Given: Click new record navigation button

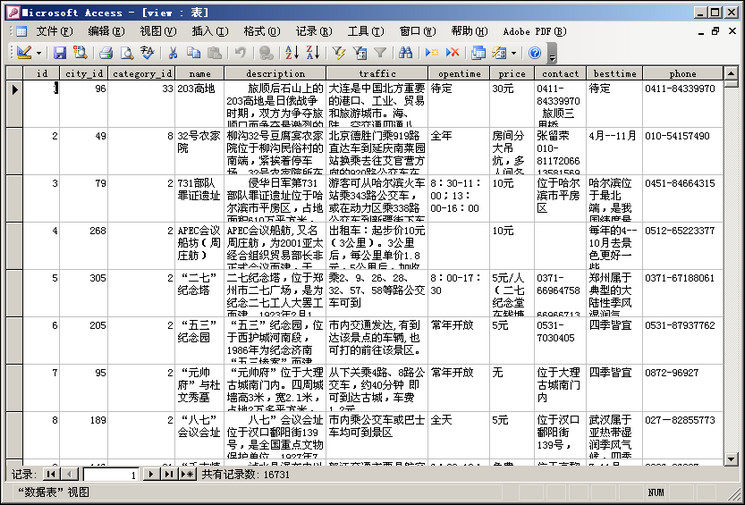Looking at the screenshot, I should pos(187,474).
